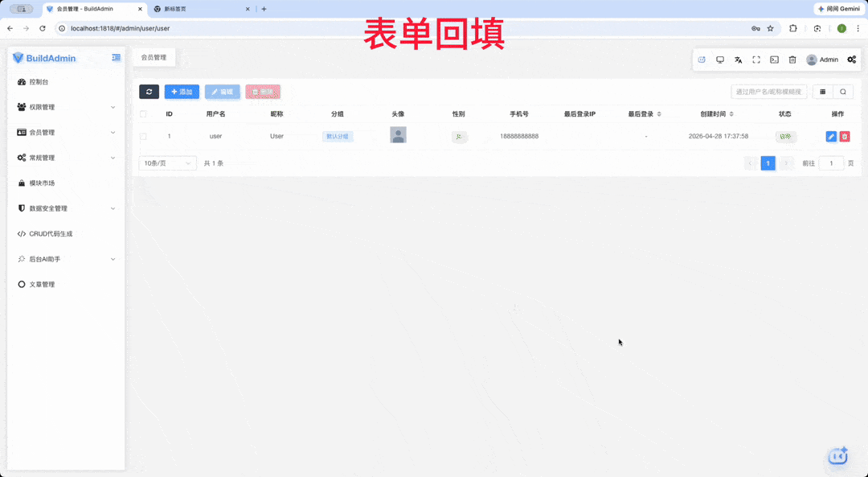
Task: Go to pagination page 1
Action: click(768, 163)
